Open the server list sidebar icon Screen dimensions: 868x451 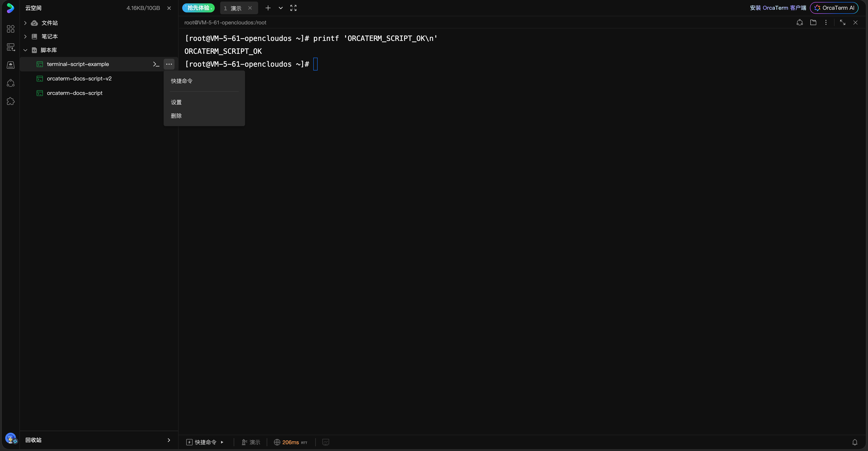point(10,47)
